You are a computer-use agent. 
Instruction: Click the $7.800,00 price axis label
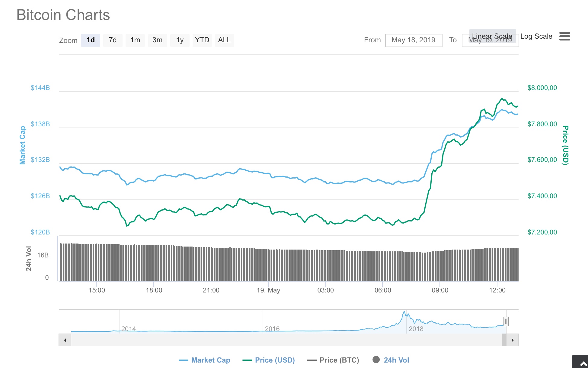coord(542,124)
